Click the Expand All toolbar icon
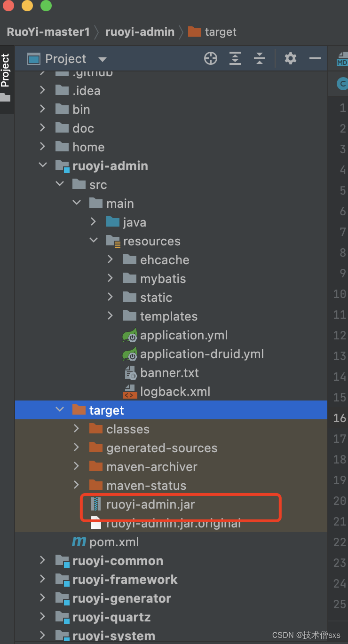Viewport: 348px width, 644px height. (x=235, y=59)
